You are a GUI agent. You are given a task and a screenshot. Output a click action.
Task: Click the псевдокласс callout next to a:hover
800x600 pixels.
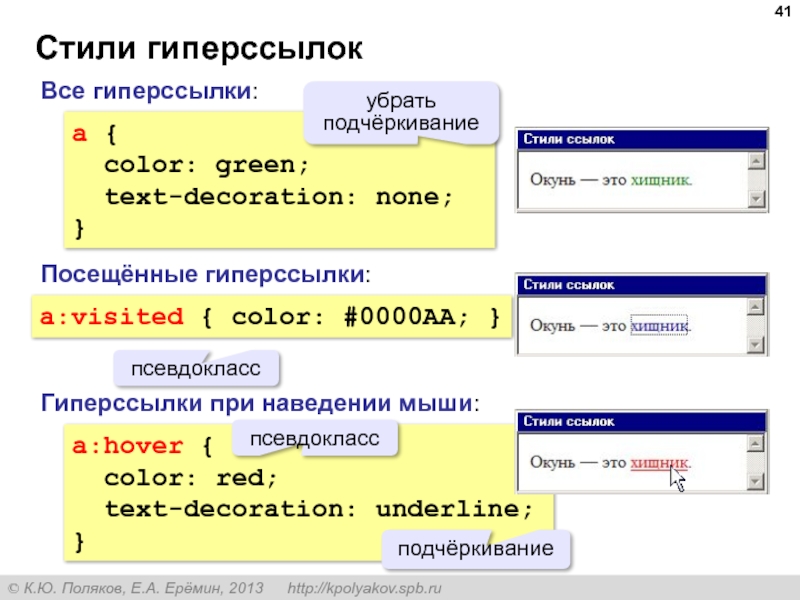click(x=315, y=438)
